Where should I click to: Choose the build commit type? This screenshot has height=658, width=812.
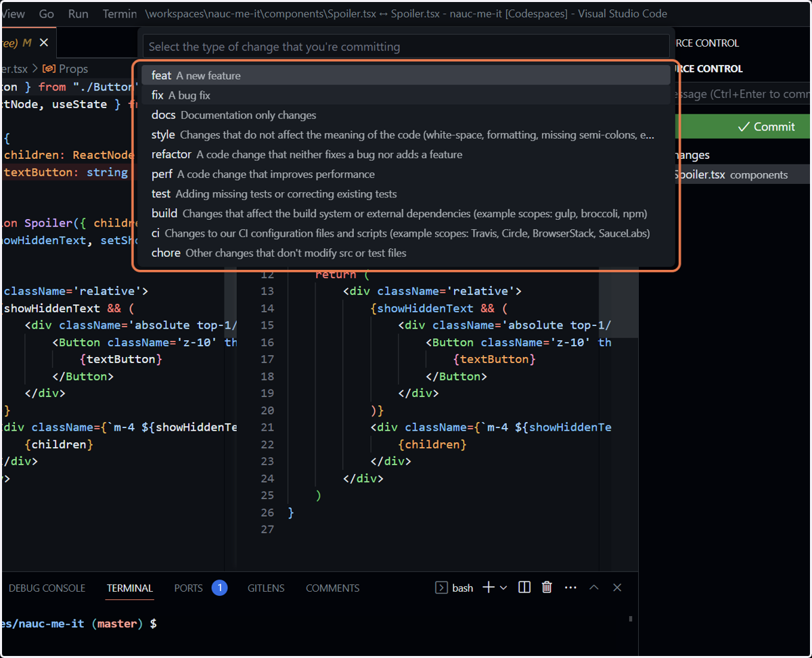coord(405,213)
